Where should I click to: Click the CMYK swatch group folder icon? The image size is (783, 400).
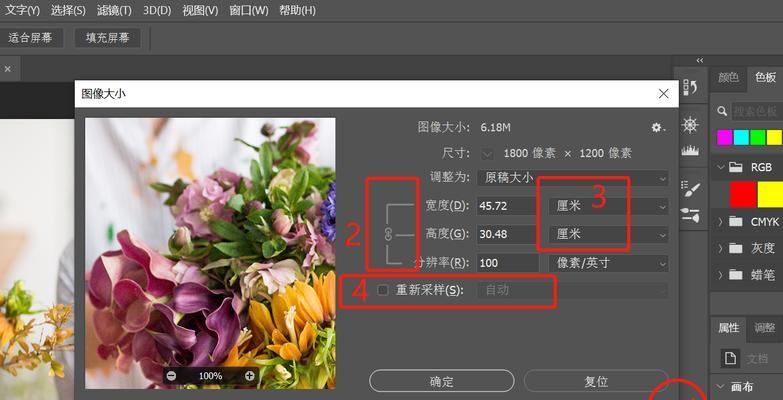click(x=735, y=222)
